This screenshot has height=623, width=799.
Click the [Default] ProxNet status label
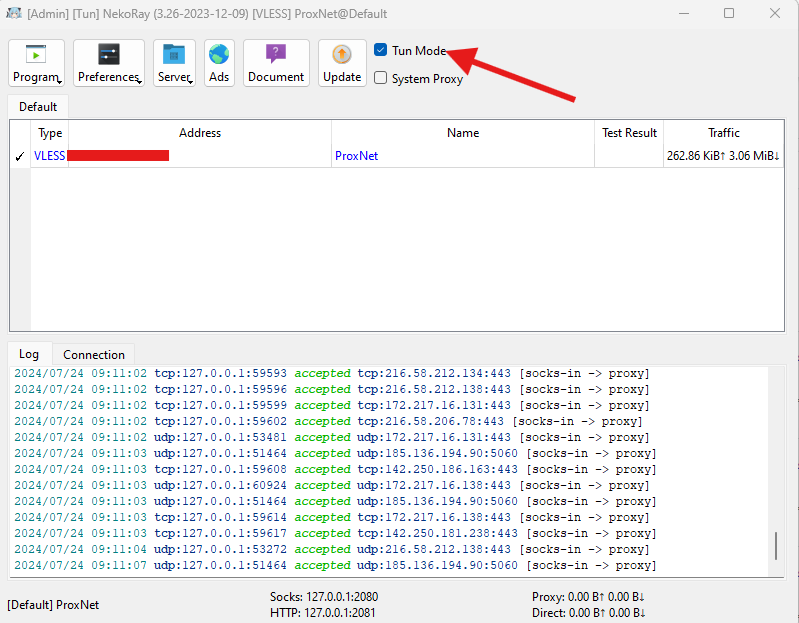[53, 605]
